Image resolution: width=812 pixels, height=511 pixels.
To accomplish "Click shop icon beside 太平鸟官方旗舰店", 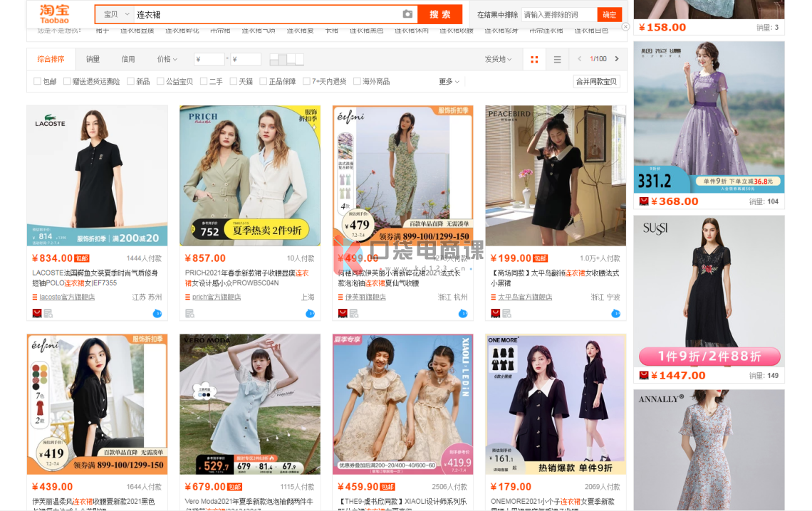I will (x=493, y=297).
